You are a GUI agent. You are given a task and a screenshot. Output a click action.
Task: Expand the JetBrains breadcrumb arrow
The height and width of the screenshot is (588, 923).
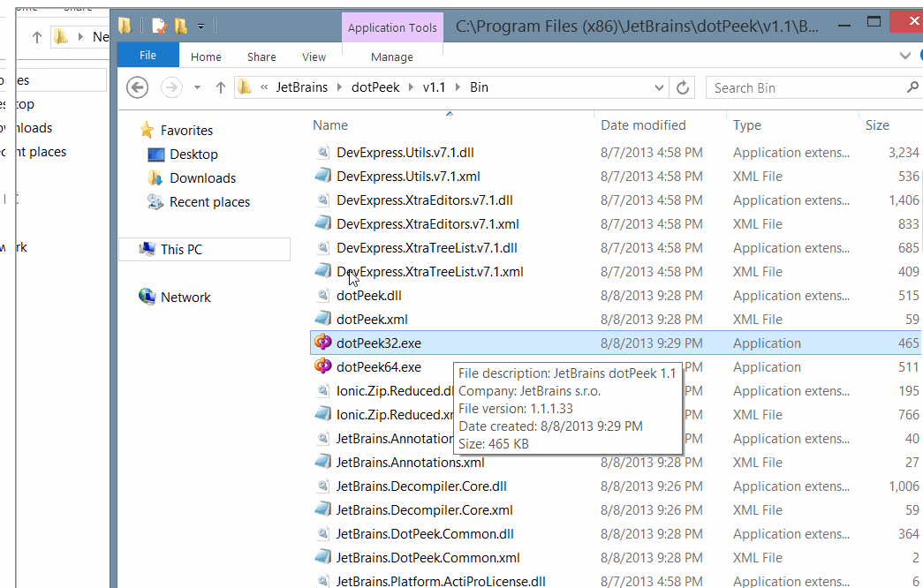[x=339, y=87]
